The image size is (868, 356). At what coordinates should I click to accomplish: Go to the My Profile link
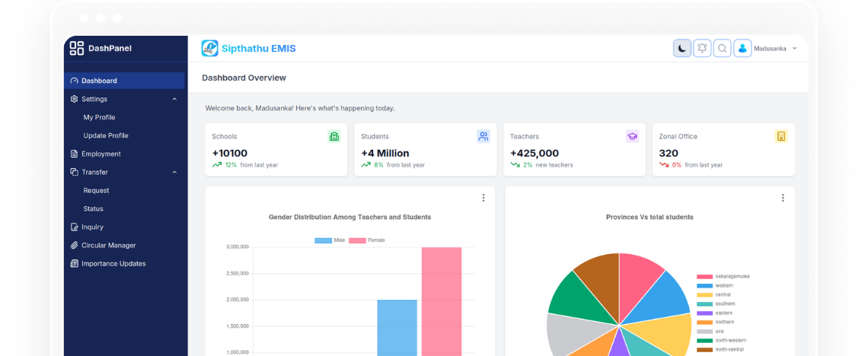(99, 117)
